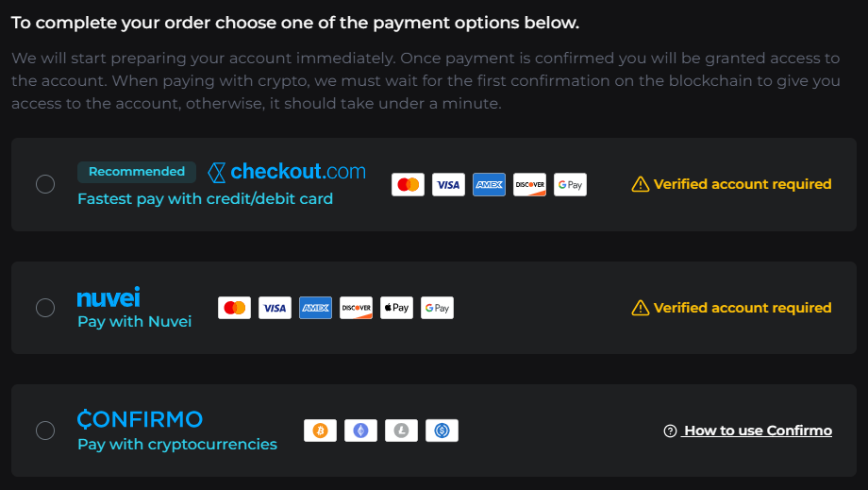Click the Mastercard icon in checkout.com row
The width and height of the screenshot is (868, 490).
[408, 185]
